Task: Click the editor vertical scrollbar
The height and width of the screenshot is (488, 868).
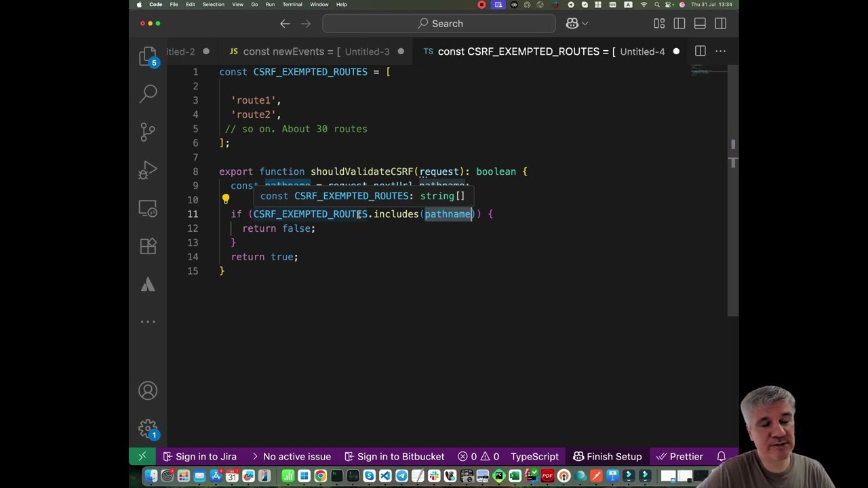Action: [x=733, y=190]
